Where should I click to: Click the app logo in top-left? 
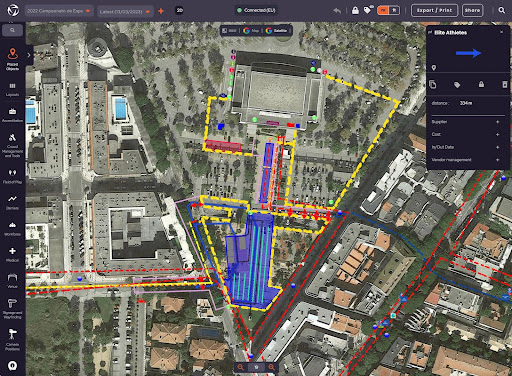pos(13,10)
